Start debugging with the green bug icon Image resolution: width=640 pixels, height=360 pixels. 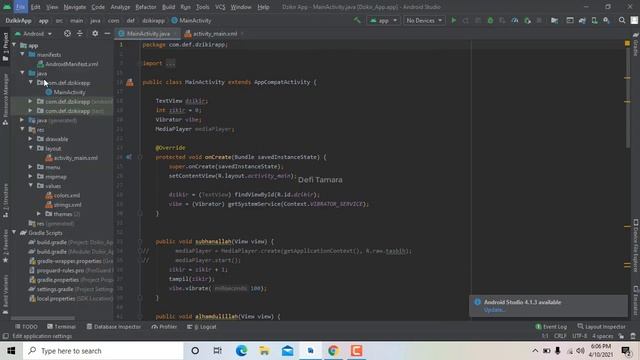pyautogui.click(x=490, y=20)
